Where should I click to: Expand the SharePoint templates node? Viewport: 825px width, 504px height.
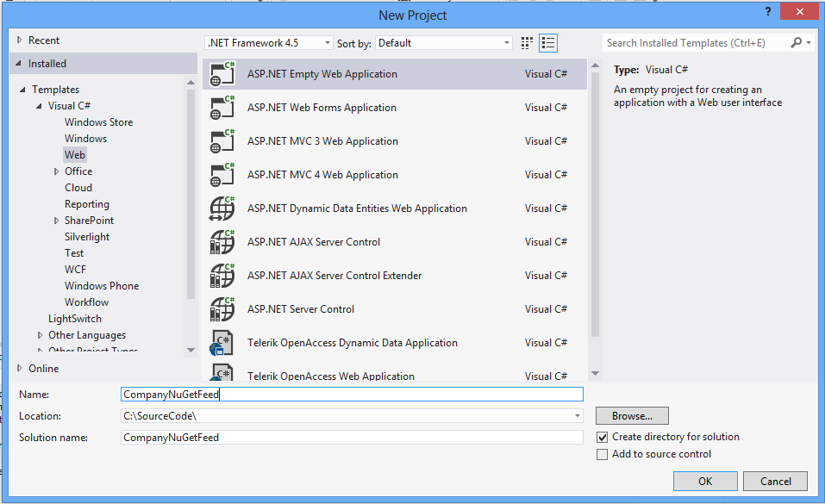[x=56, y=221]
